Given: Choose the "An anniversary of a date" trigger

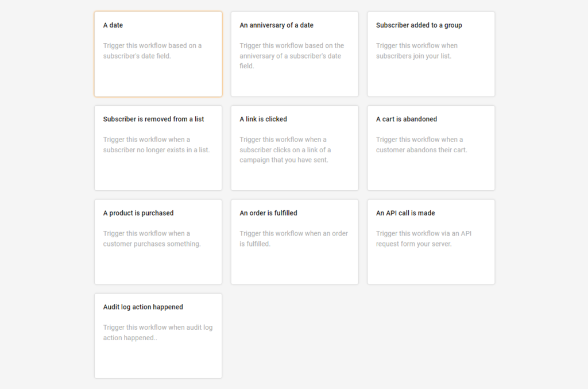Looking at the screenshot, I should (x=295, y=54).
